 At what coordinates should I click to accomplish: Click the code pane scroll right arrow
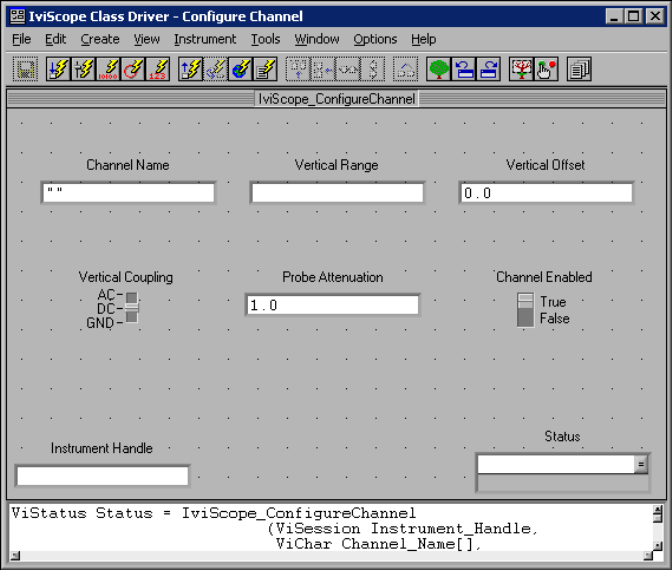point(648,556)
